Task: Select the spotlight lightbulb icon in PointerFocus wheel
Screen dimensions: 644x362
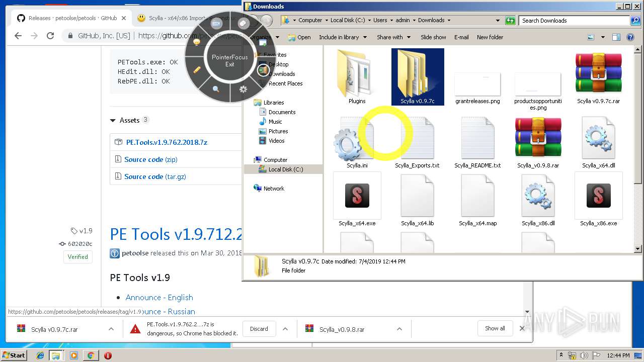Action: pyautogui.click(x=197, y=42)
